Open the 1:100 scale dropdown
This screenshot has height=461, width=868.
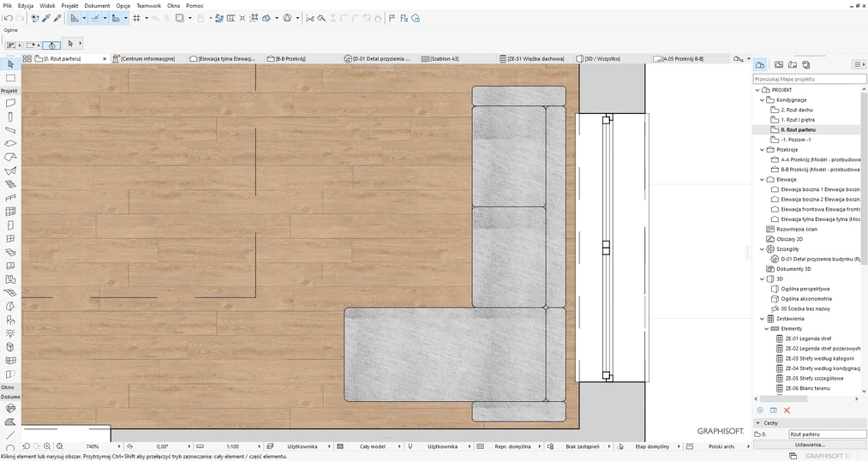(260, 446)
